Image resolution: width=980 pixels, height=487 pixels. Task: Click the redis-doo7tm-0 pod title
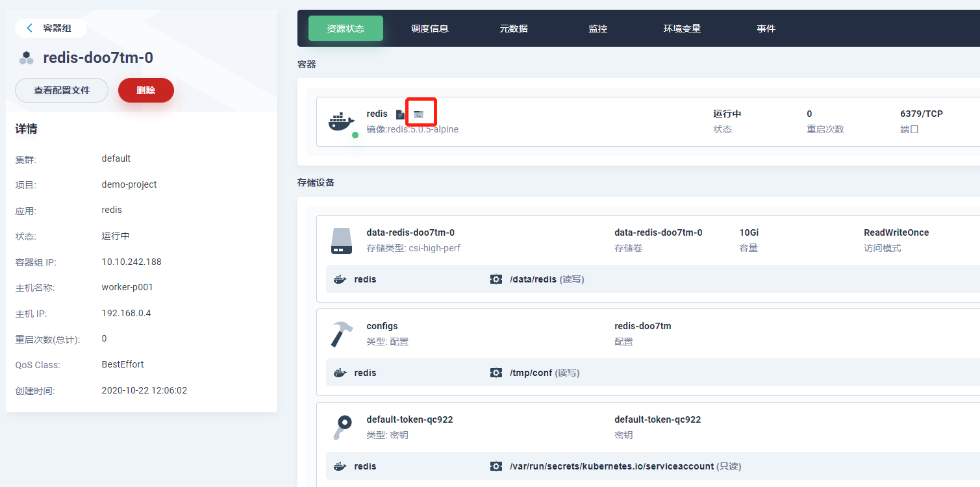98,58
